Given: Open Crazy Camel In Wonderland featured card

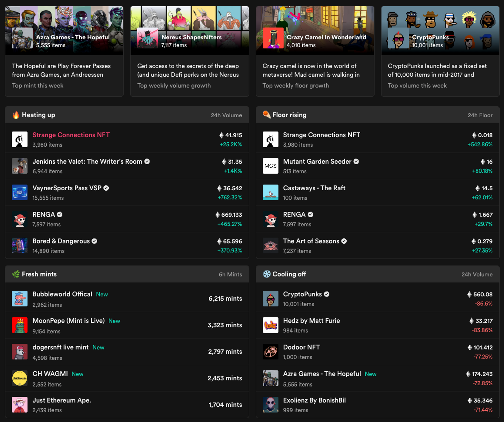Looking at the screenshot, I should tap(315, 51).
